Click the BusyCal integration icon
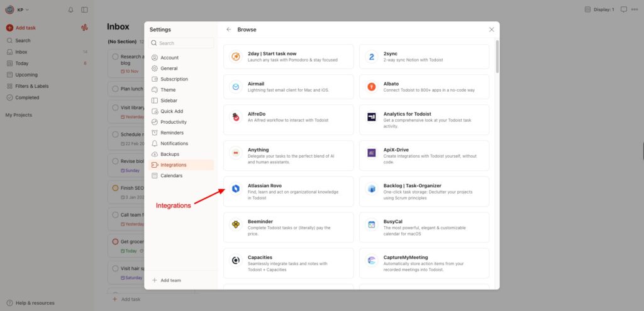644x311 pixels. 371,224
